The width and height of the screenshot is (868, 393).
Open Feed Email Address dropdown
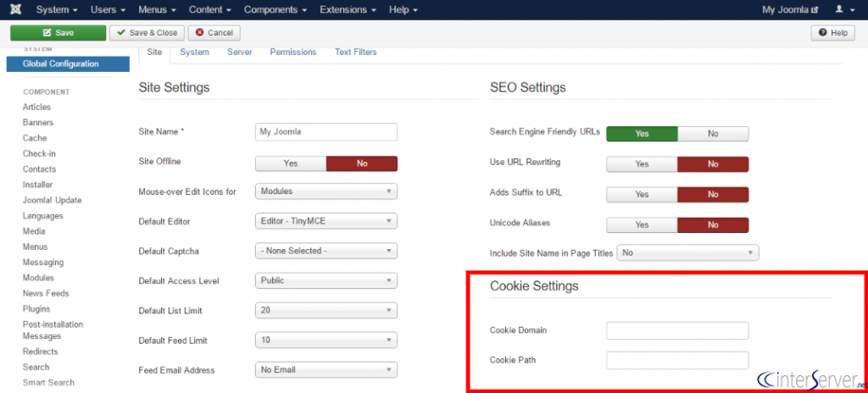[x=326, y=370]
